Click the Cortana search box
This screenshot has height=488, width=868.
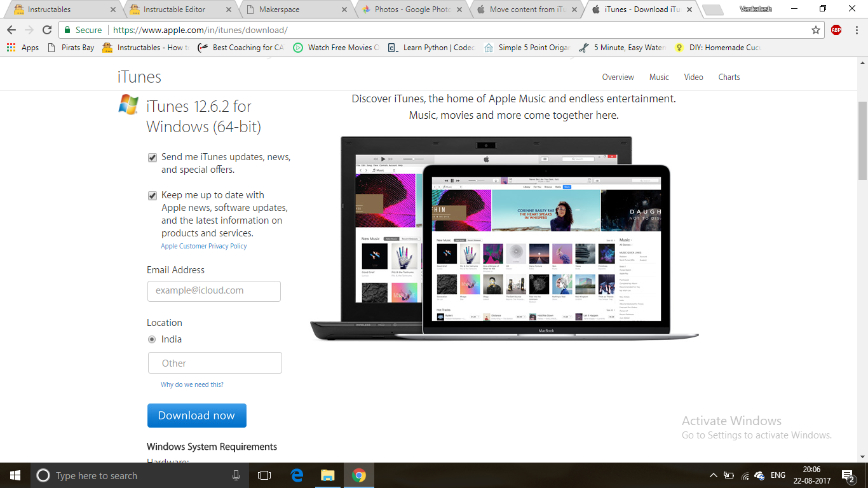[x=140, y=475]
